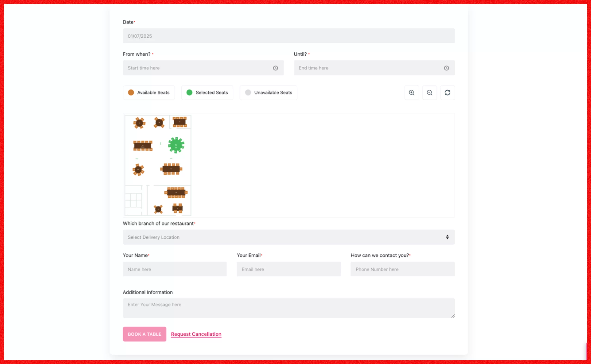Click the Unavailable Seats legend label
The height and width of the screenshot is (364, 591).
[273, 92]
